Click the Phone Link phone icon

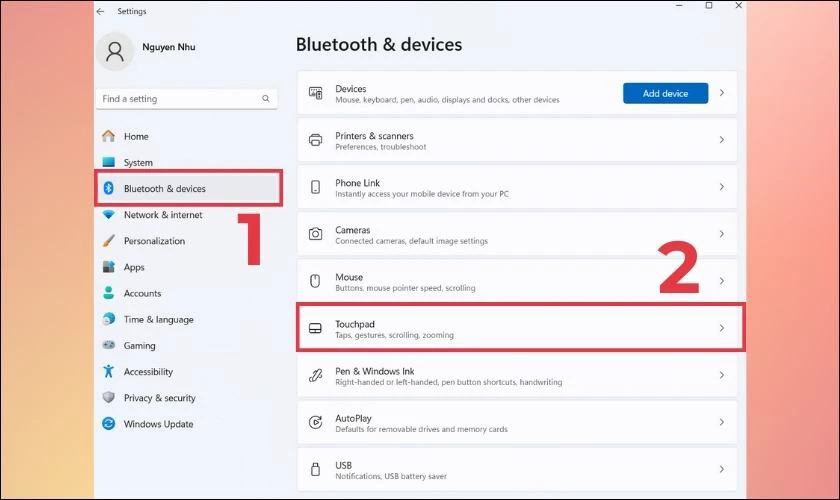[x=316, y=187]
